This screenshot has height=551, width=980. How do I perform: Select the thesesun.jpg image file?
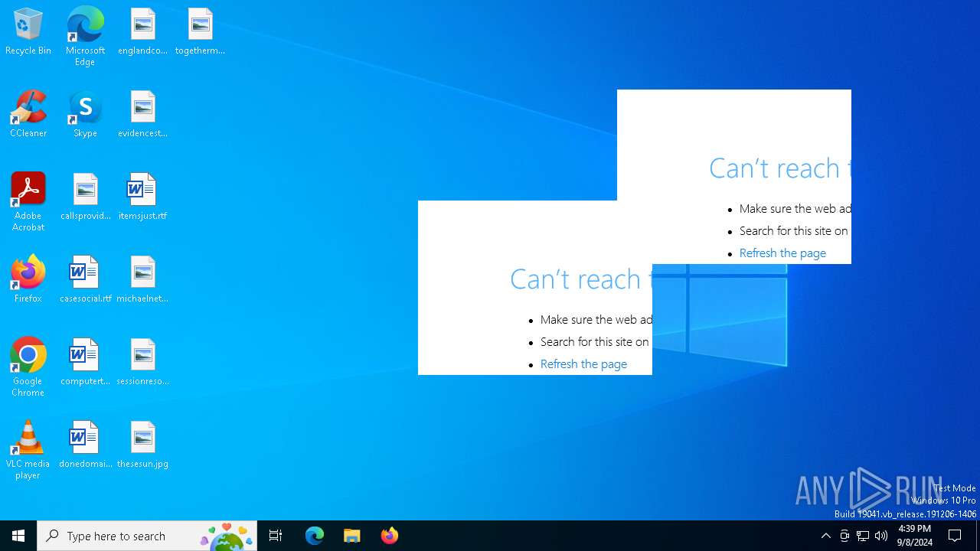pos(142,445)
